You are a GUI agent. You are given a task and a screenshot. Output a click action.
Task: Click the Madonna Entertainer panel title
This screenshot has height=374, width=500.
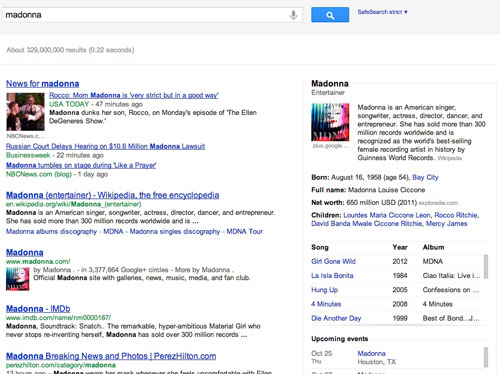(330, 84)
